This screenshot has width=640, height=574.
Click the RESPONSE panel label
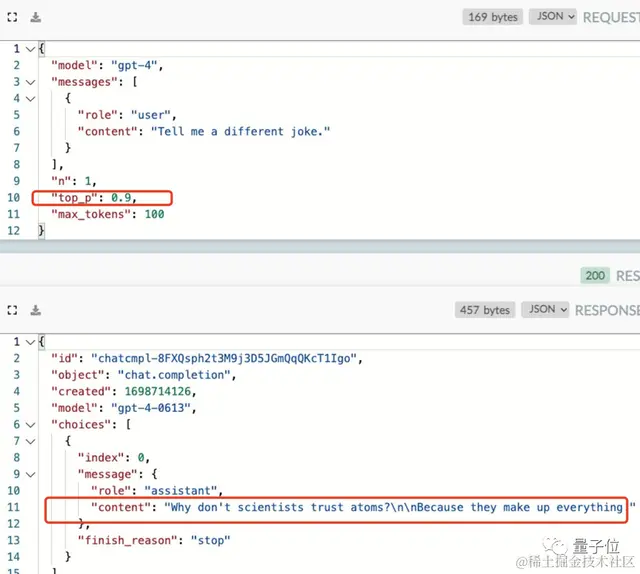[607, 310]
